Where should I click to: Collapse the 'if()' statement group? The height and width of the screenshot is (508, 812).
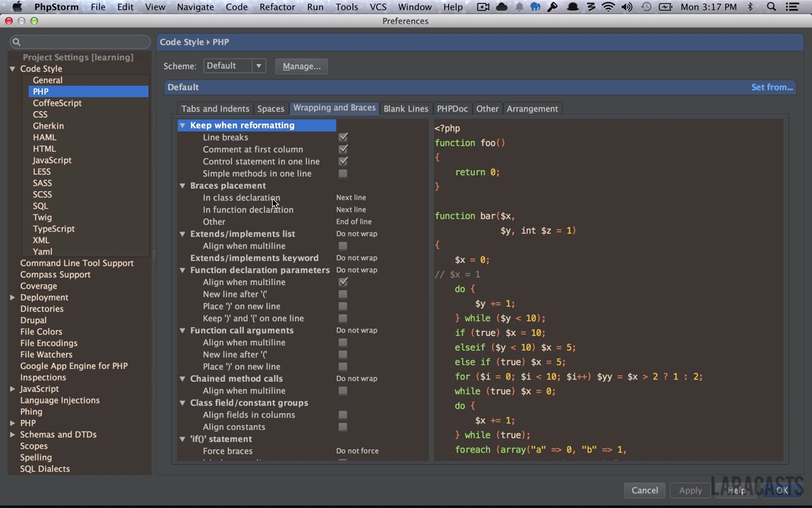click(x=183, y=439)
